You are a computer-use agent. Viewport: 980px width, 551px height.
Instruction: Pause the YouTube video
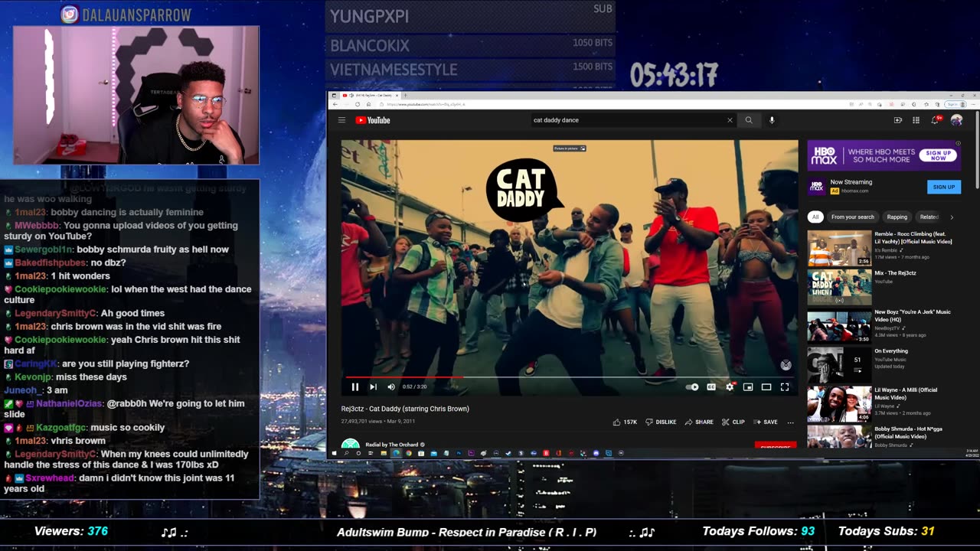[x=354, y=387]
